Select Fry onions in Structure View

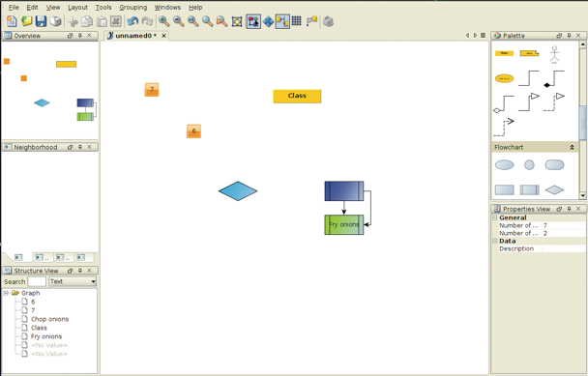[x=46, y=336]
